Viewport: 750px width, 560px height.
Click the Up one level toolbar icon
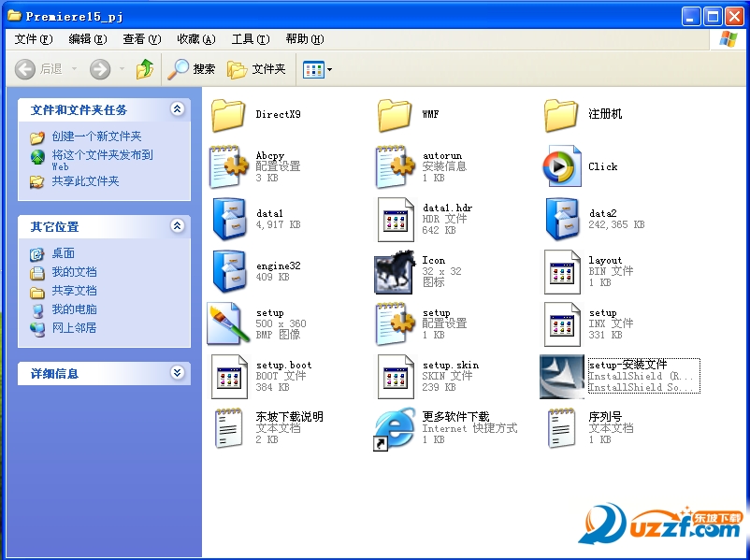(x=145, y=69)
